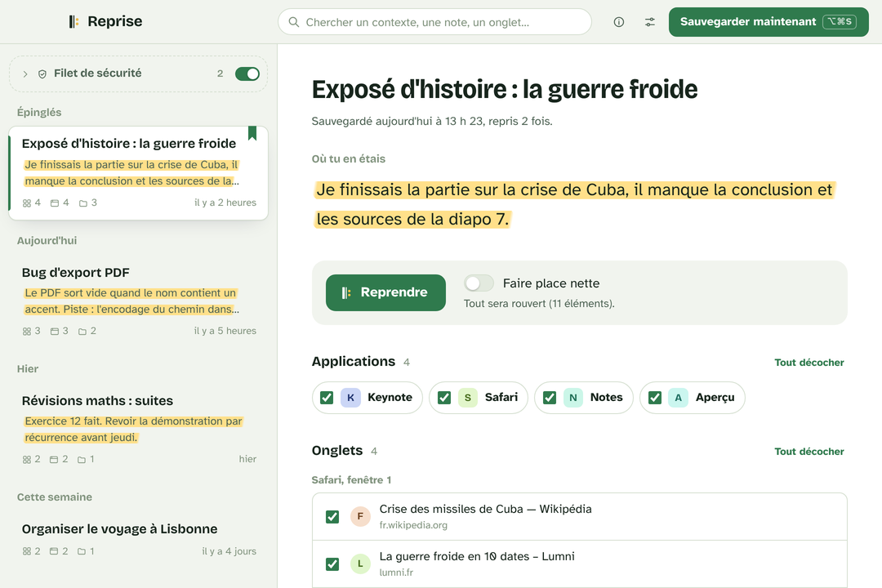Click the Lumni tab favicon

361,563
